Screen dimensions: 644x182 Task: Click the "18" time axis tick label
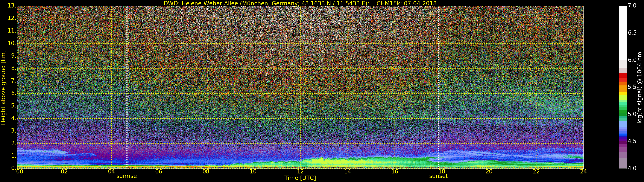tap(442, 171)
